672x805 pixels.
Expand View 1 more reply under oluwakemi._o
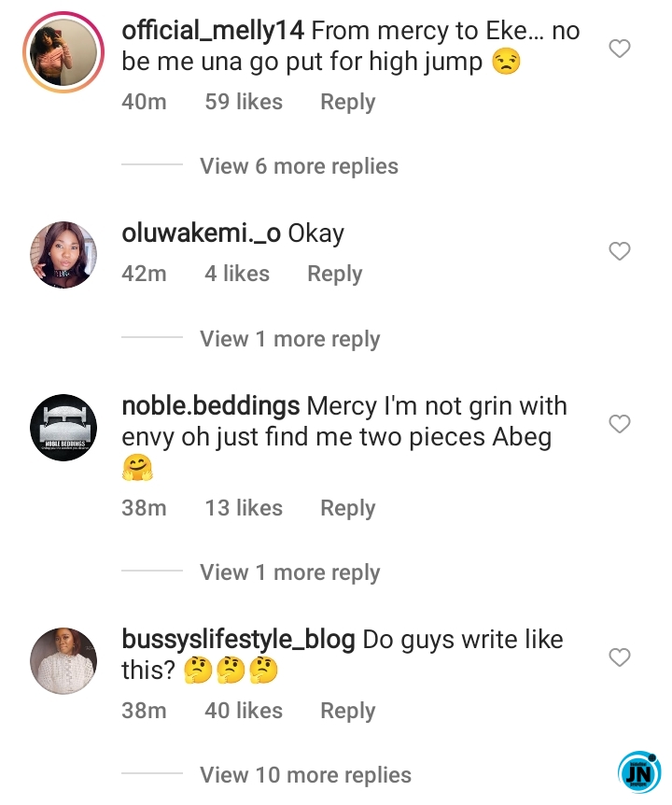(x=290, y=339)
